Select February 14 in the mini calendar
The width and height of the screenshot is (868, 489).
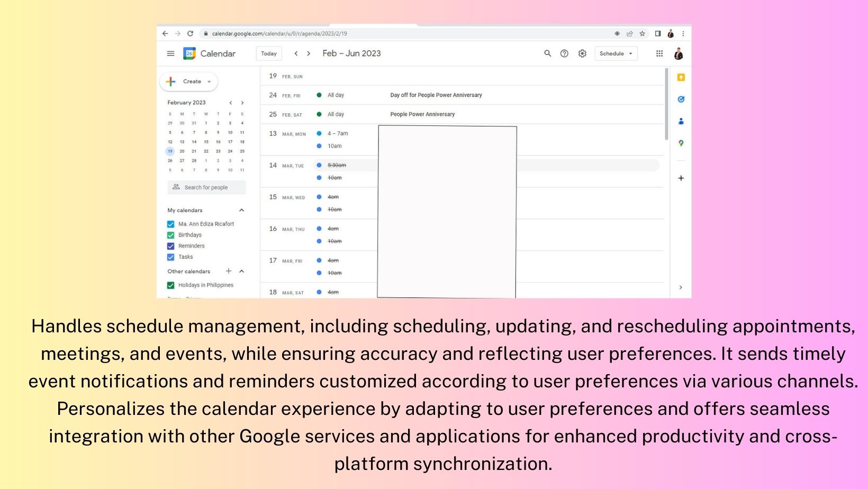tap(194, 142)
